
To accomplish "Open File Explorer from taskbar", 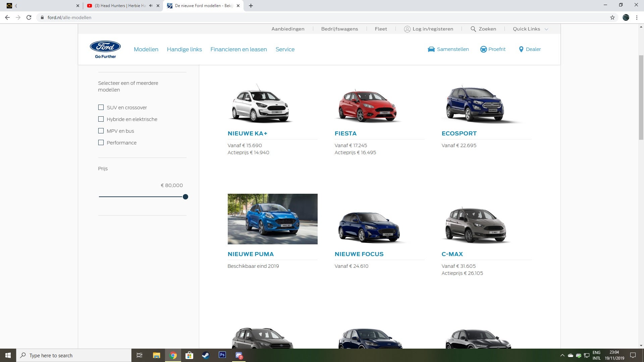I will click(x=156, y=355).
